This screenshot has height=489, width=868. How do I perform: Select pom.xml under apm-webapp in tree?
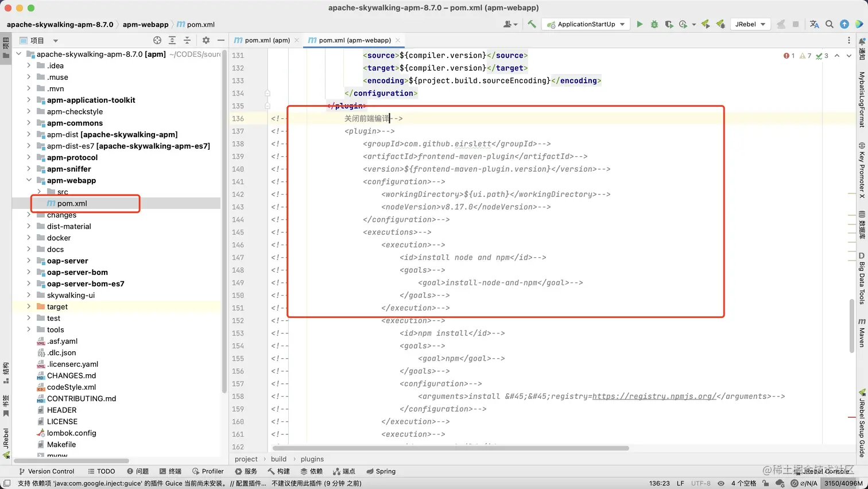click(x=72, y=203)
